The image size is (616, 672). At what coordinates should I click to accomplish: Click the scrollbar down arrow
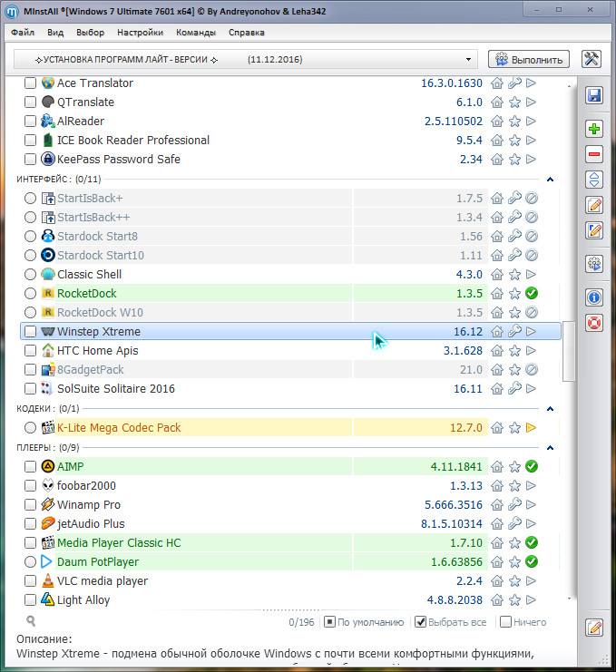(569, 599)
